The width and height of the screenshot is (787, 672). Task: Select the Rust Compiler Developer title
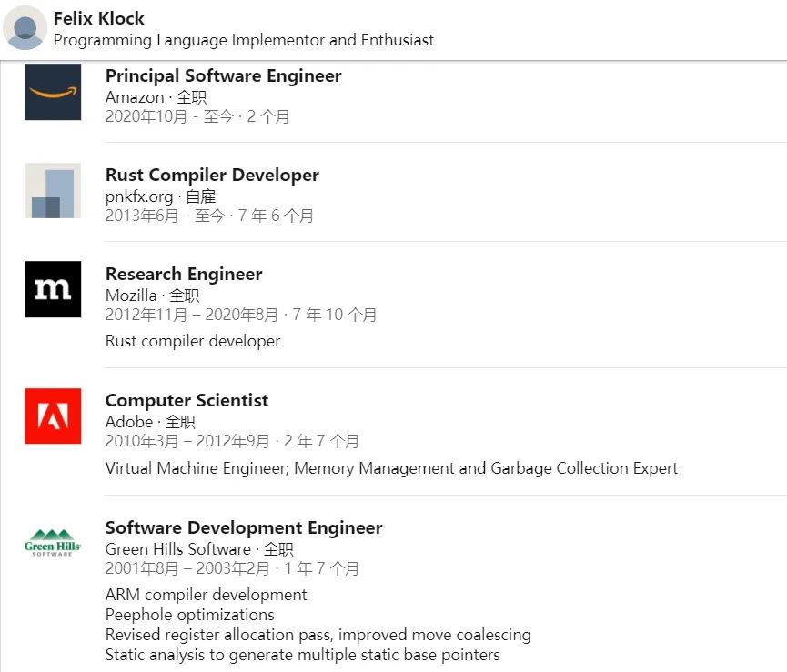click(x=212, y=175)
